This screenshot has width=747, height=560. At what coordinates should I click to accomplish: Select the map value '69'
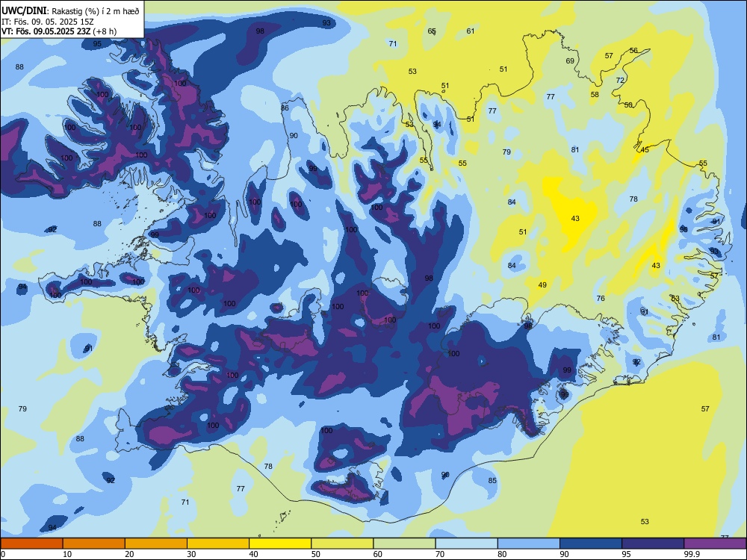(x=570, y=61)
